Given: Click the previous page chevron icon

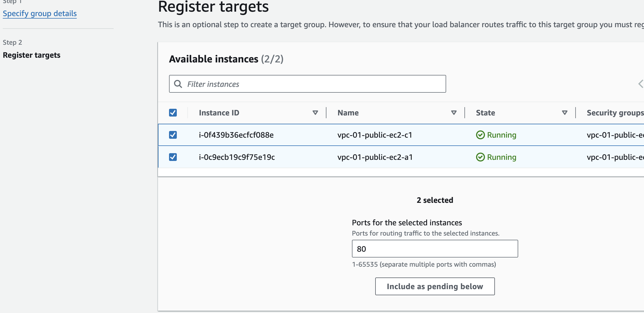Looking at the screenshot, I should (x=640, y=84).
